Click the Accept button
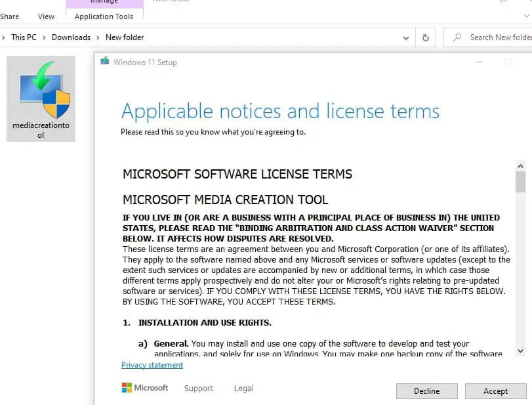 tap(495, 391)
